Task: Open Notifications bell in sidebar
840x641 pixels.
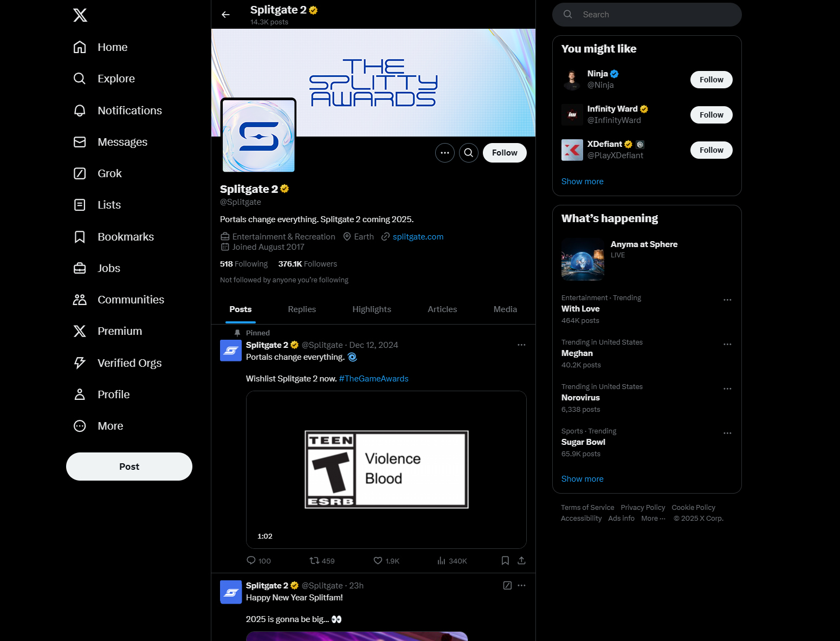Action: (118, 111)
